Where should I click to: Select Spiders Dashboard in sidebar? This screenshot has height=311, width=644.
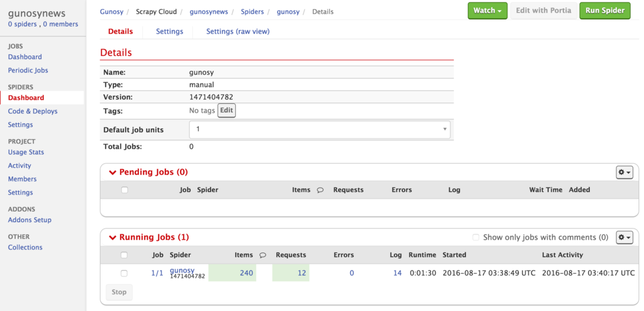point(26,98)
